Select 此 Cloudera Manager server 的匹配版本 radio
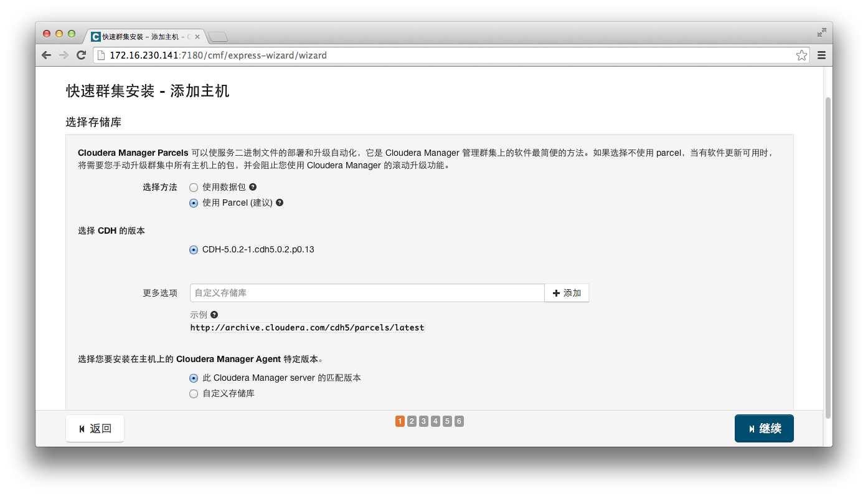The width and height of the screenshot is (868, 496). (x=194, y=378)
